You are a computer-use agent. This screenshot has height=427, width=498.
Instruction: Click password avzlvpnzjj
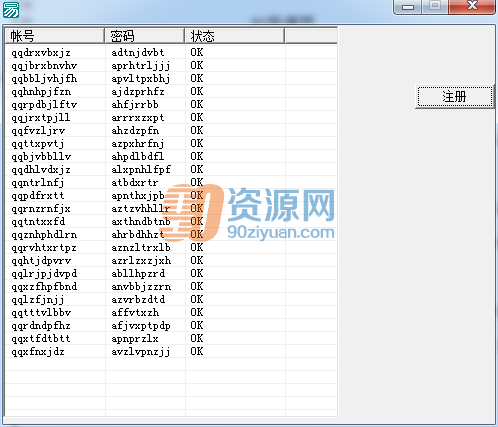pyautogui.click(x=141, y=352)
